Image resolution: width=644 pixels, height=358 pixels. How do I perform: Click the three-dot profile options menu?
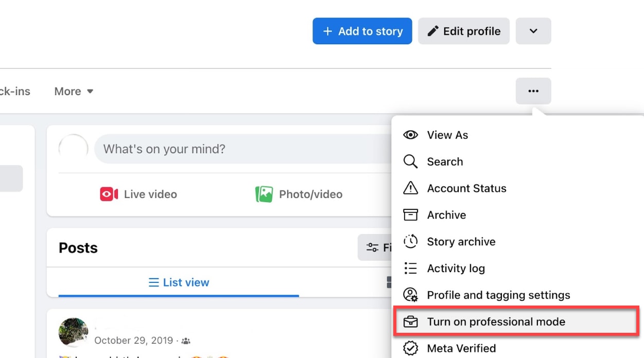(x=533, y=91)
